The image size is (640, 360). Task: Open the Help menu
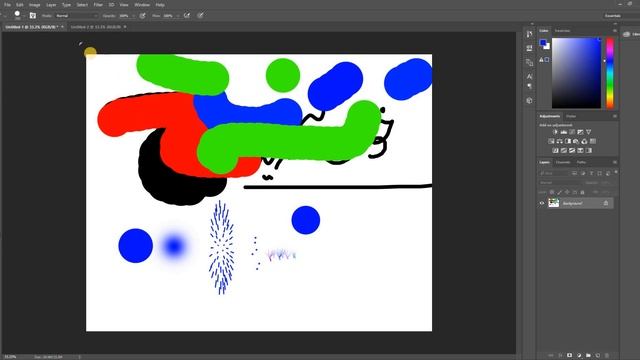(x=160, y=5)
